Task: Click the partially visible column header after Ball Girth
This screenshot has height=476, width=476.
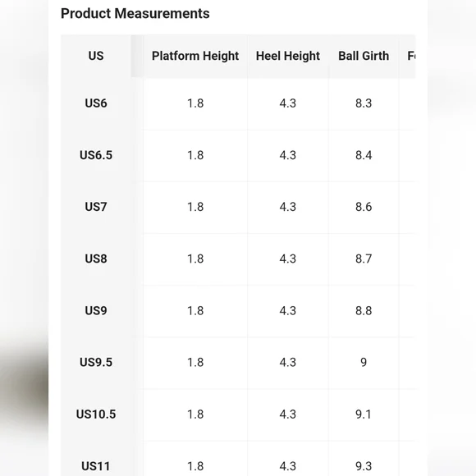Action: click(x=411, y=56)
